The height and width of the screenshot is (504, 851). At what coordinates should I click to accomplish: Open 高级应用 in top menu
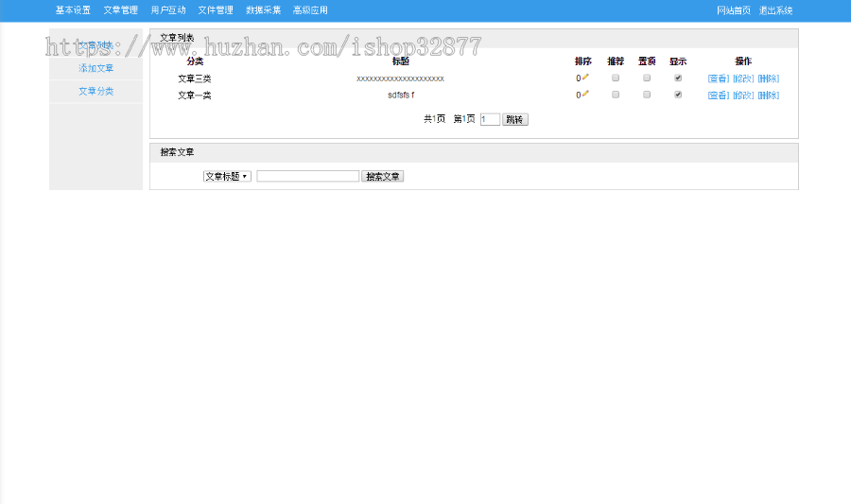[x=310, y=10]
